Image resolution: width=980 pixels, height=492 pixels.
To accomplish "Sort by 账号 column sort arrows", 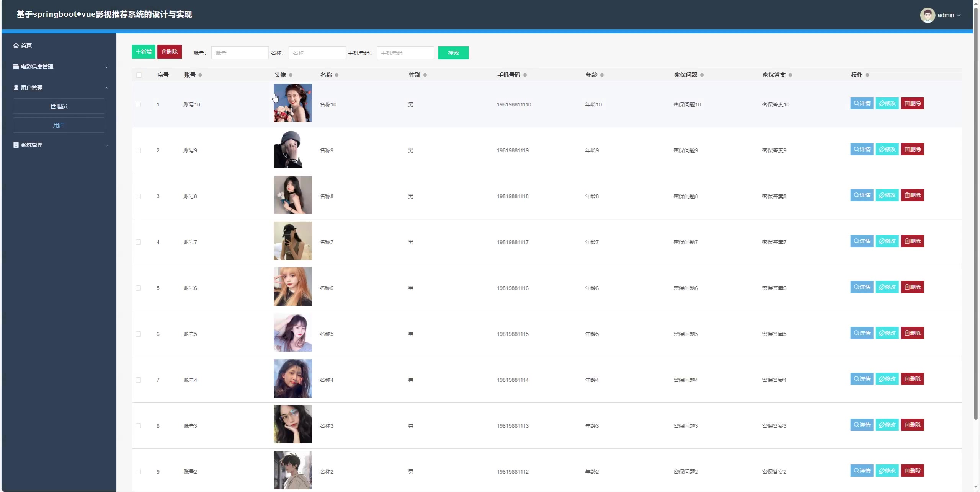I will click(200, 75).
